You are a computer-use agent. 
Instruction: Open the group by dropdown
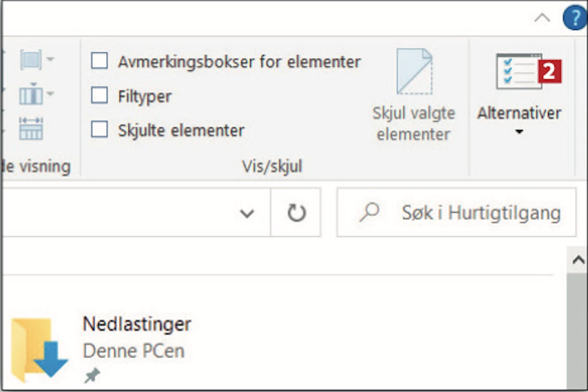click(x=37, y=60)
